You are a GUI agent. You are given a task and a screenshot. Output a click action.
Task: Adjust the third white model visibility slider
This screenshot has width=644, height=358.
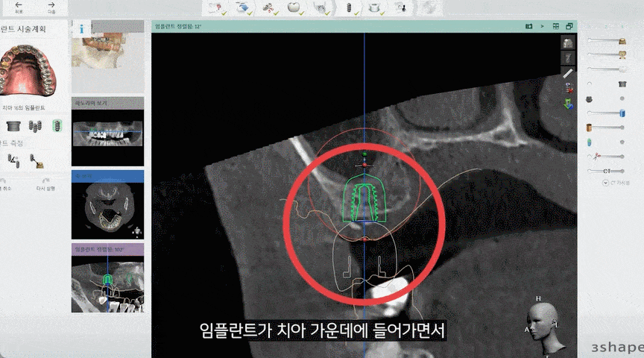point(607,69)
